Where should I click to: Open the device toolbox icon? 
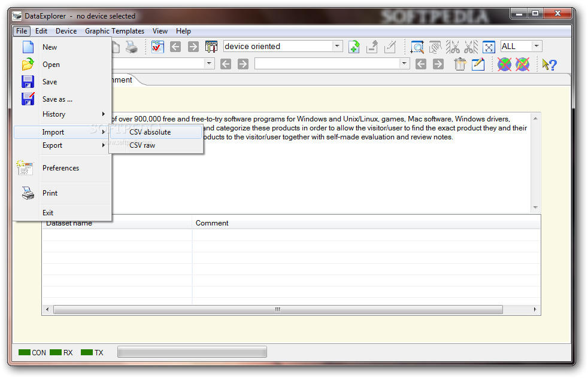pyautogui.click(x=211, y=47)
